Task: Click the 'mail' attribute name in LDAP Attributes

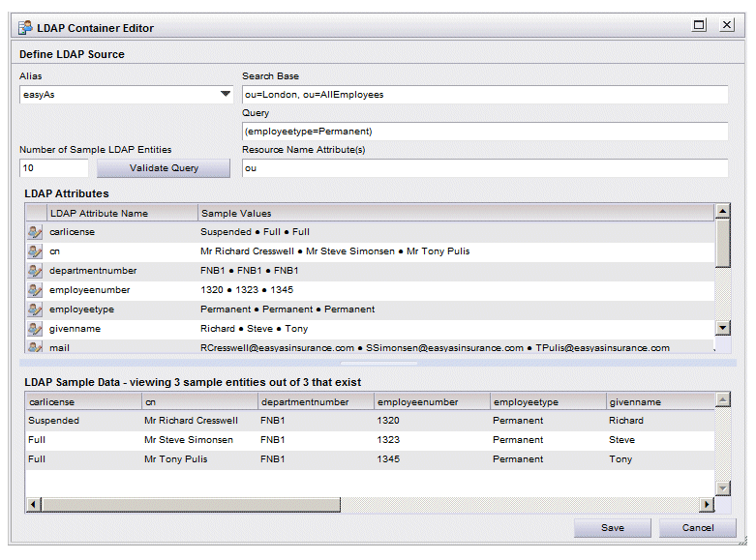Action: coord(59,347)
